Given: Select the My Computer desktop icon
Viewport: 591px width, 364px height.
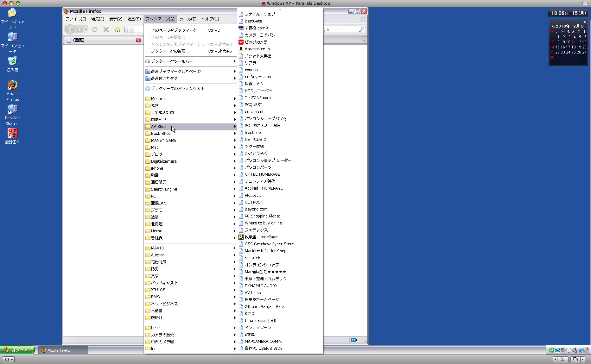Looking at the screenshot, I should point(12,42).
